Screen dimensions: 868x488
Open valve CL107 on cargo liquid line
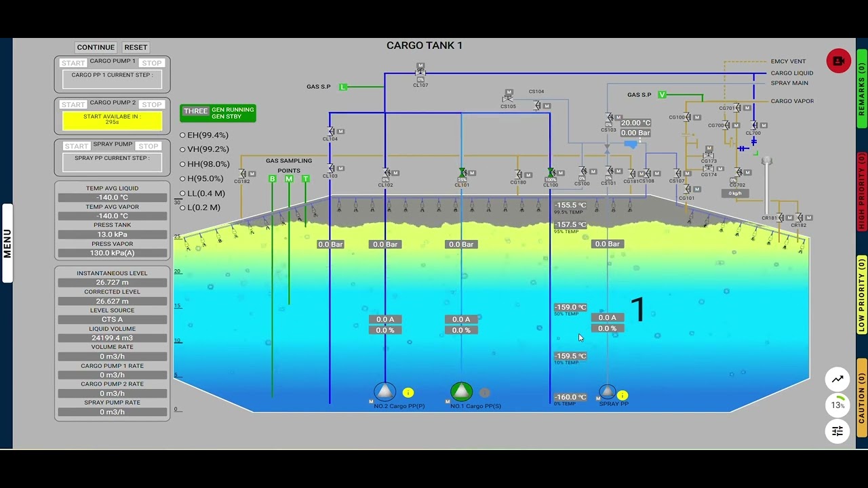[420, 72]
